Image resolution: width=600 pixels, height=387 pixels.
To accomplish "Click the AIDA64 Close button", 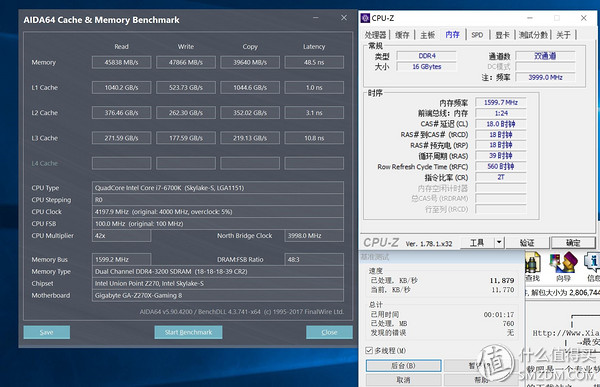I will (329, 332).
